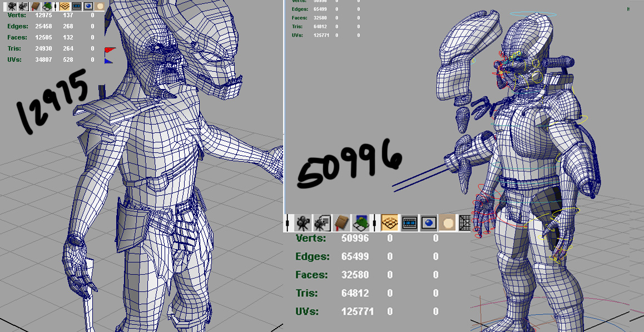Viewport: 644px width, 332px height.
Task: Toggle Gate Mask icon in left viewport toolbar
Action: (x=100, y=6)
